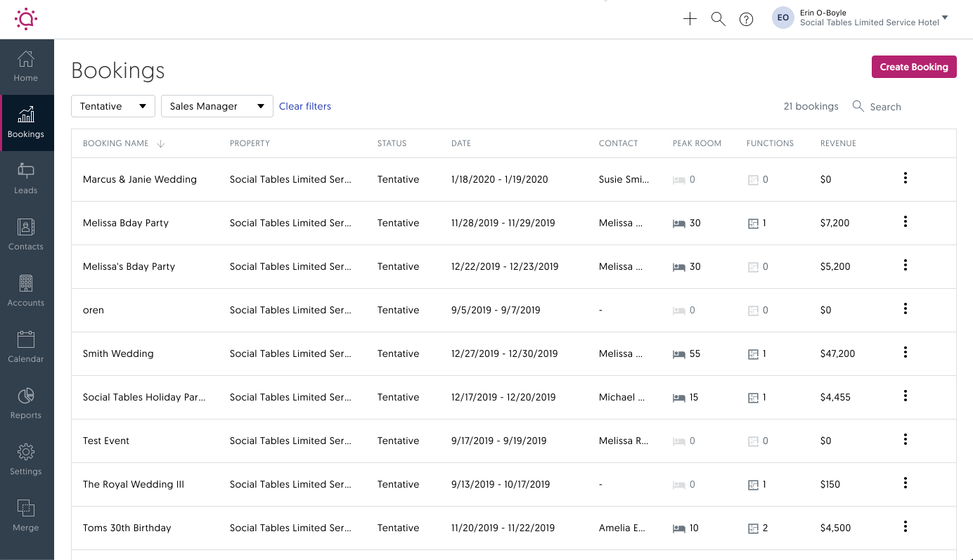Viewport: 973px width, 560px height.
Task: Open the help icon in the top bar
Action: pos(746,19)
